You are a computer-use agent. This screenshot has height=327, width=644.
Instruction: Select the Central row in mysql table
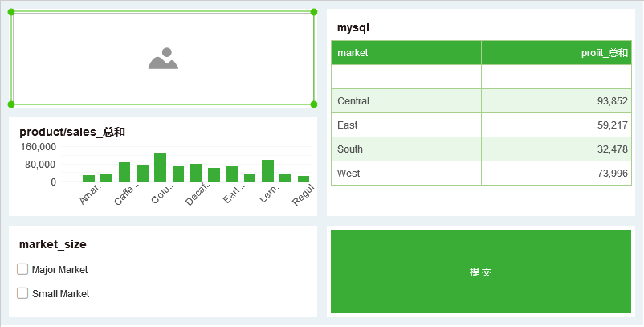pos(406,101)
